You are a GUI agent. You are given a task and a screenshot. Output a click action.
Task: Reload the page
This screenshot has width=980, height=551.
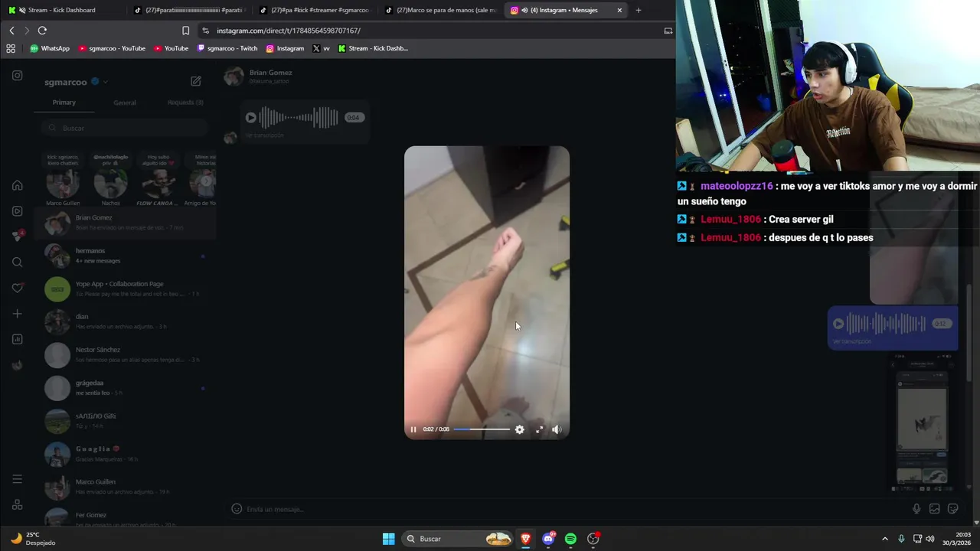42,31
